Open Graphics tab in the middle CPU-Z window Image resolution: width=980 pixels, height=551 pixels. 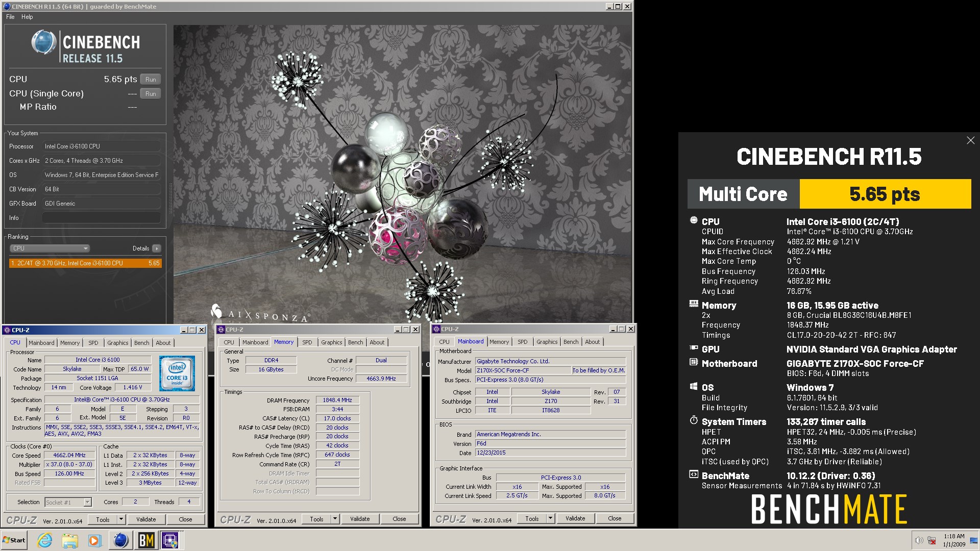point(332,342)
